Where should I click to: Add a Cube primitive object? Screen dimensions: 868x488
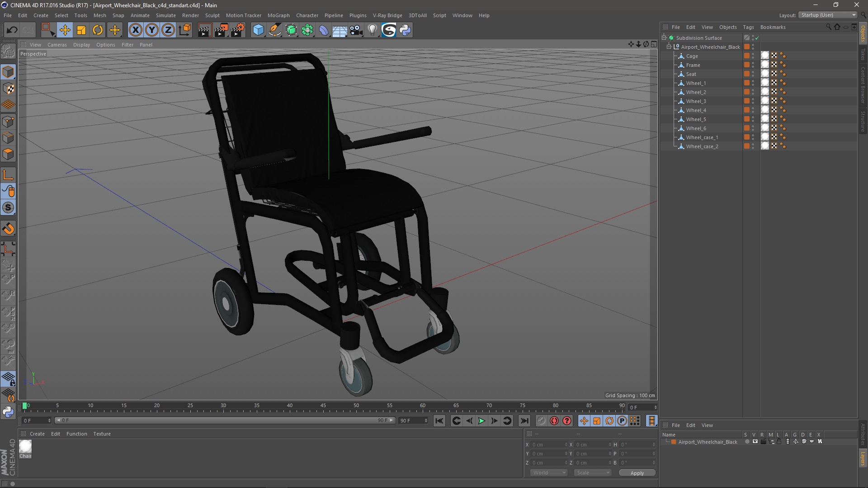[258, 30]
